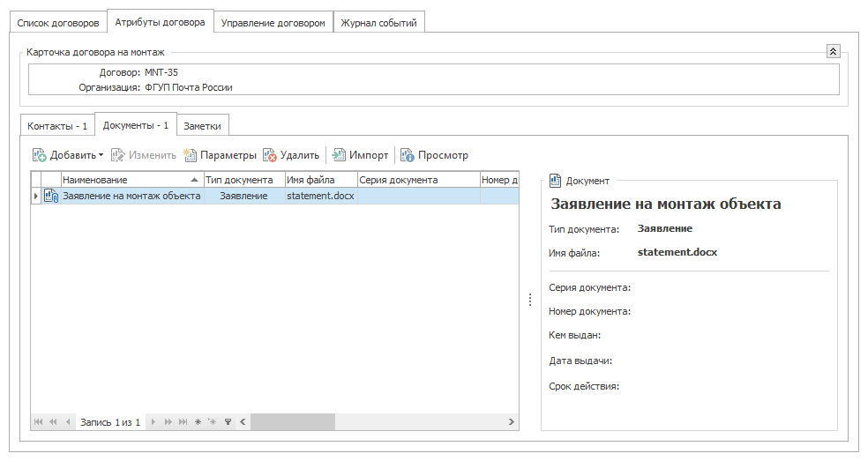
Task: Select Заявление на монтаж объекта cell
Action: [131, 196]
